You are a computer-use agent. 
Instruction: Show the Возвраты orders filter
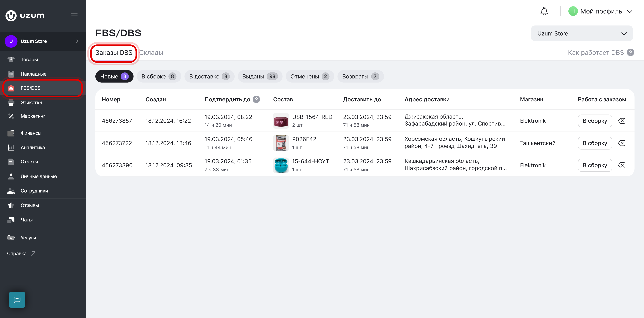coord(360,77)
